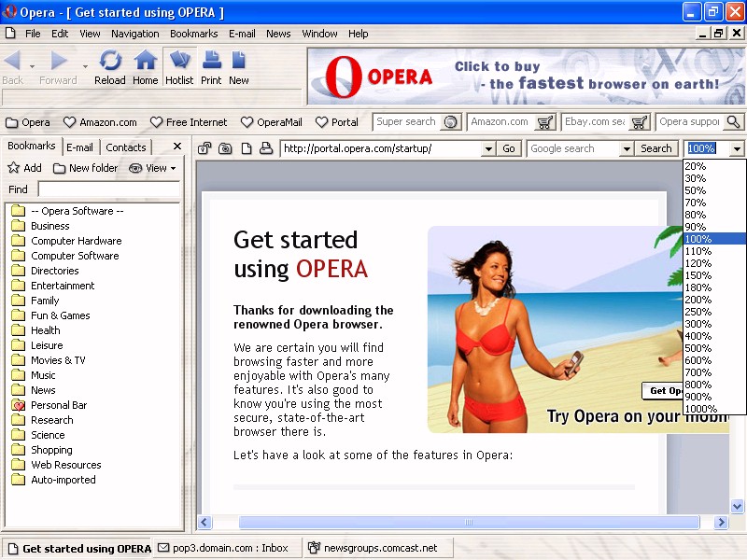
Task: Toggle the Hotlist panel button
Action: point(179,67)
